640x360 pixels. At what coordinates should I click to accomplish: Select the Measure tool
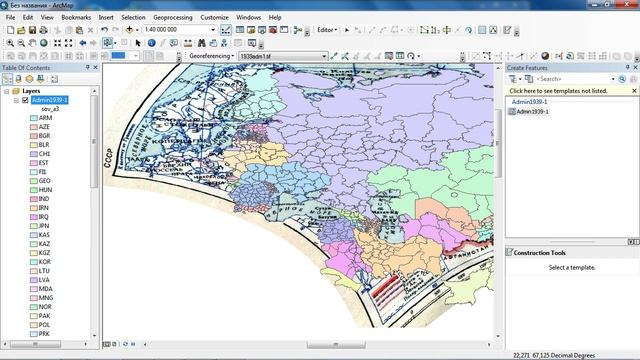click(x=188, y=43)
